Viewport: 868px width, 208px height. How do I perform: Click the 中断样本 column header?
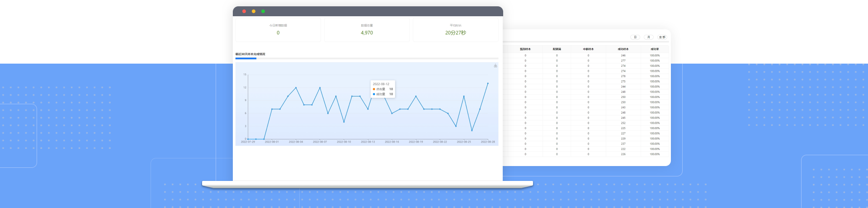click(588, 49)
